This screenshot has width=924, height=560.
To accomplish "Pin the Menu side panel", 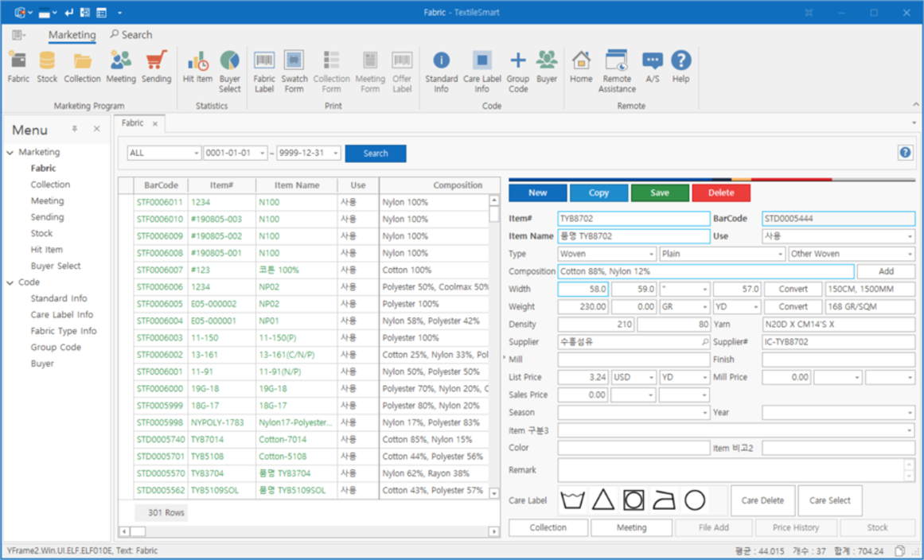I will [x=75, y=129].
